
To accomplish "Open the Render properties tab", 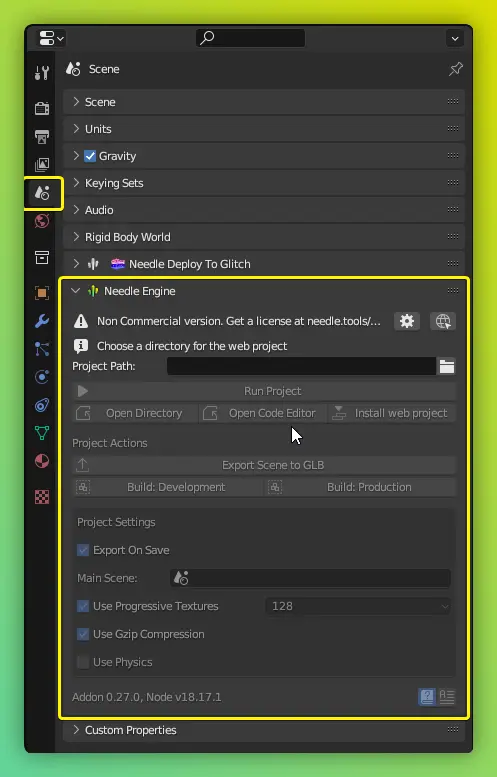I will [42, 108].
